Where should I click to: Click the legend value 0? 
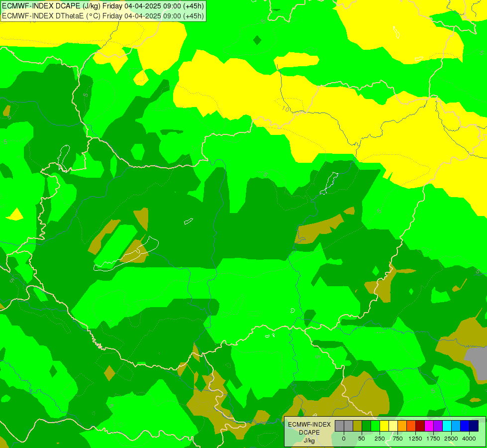click(x=344, y=439)
